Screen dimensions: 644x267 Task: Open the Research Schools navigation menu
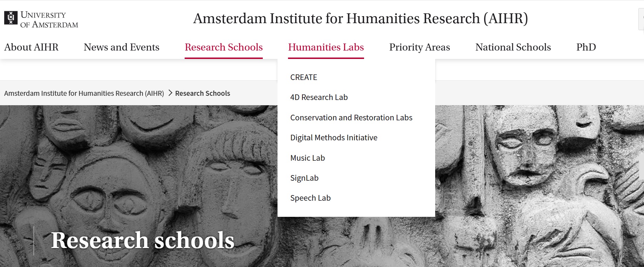coord(224,47)
